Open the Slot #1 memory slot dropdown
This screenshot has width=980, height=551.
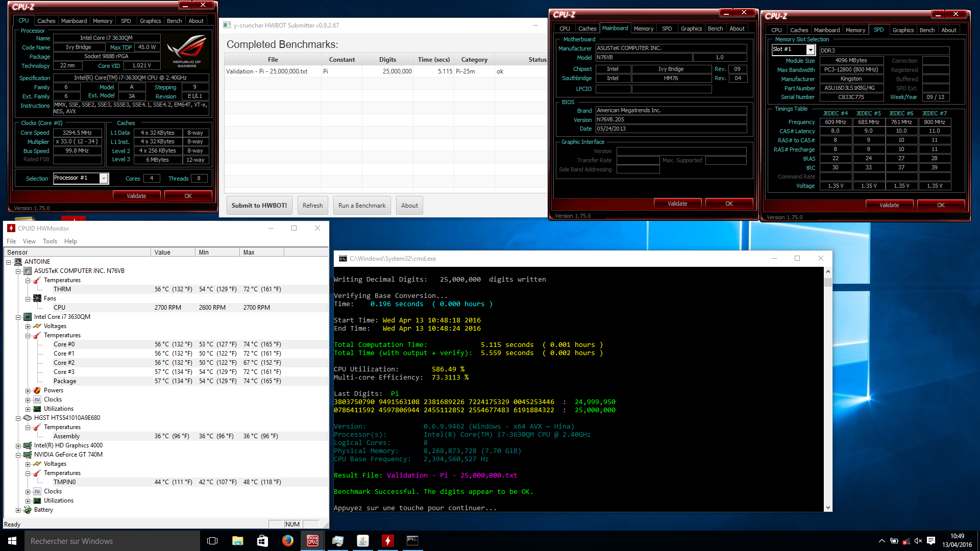(810, 49)
